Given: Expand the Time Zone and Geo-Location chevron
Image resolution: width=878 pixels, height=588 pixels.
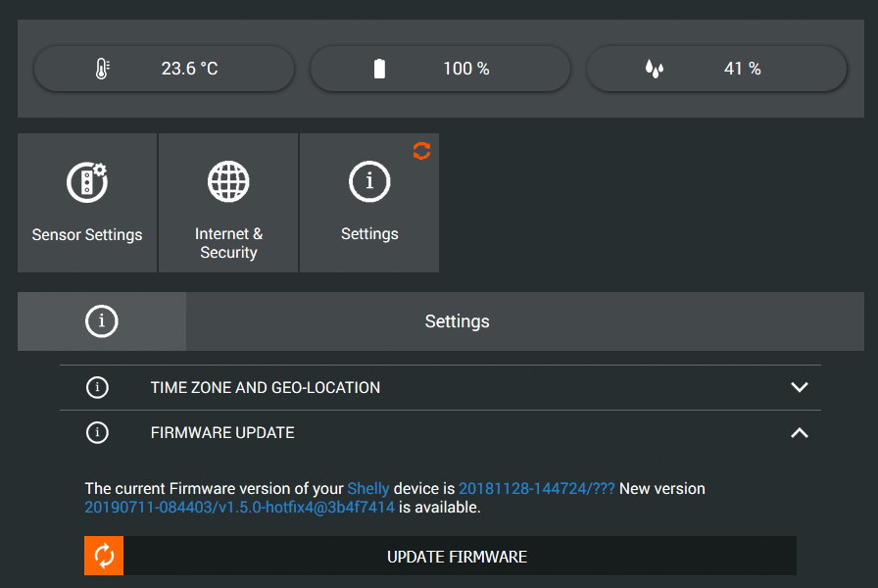Looking at the screenshot, I should (800, 388).
